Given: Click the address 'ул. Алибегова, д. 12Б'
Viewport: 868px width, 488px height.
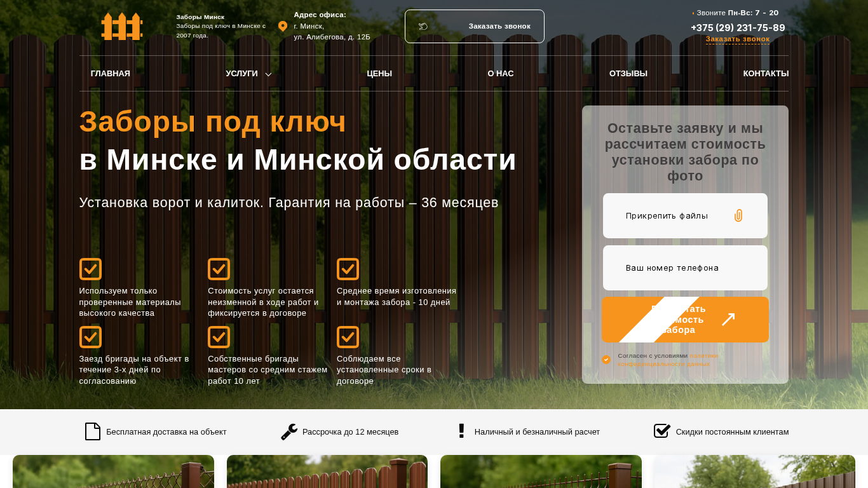Looking at the screenshot, I should (x=332, y=37).
